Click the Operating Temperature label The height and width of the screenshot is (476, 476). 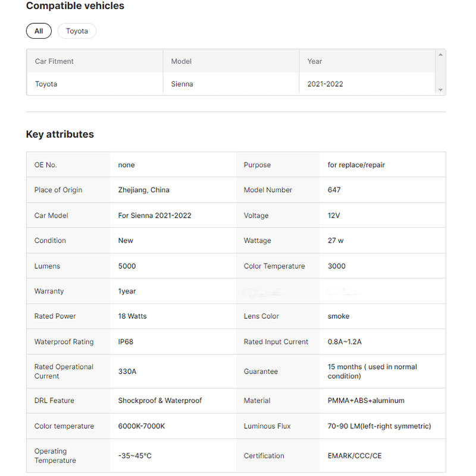coord(55,456)
